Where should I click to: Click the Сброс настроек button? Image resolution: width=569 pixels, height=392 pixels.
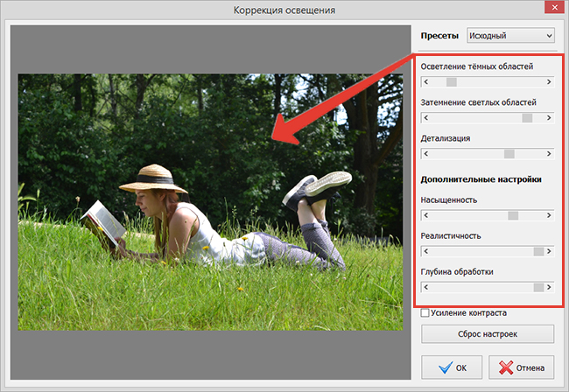488,334
